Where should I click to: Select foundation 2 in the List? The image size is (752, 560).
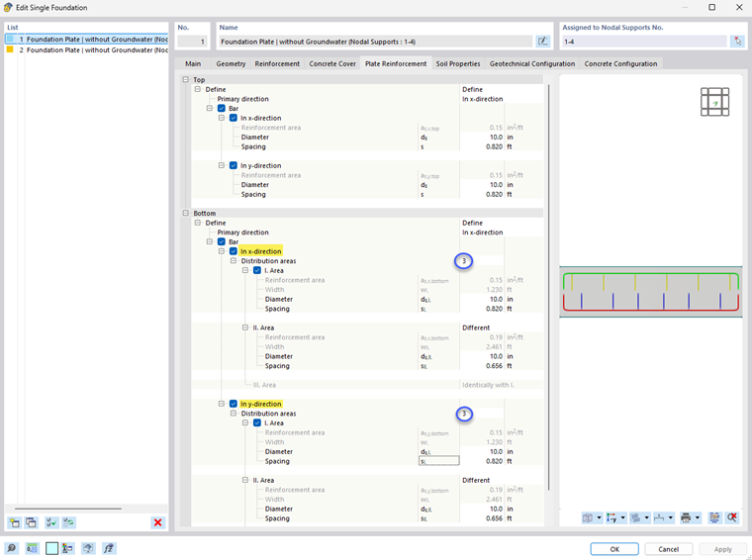pos(87,49)
